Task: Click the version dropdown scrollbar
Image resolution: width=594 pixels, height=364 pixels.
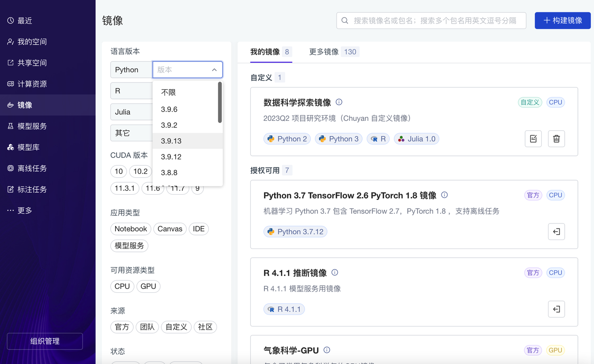Action: click(220, 102)
